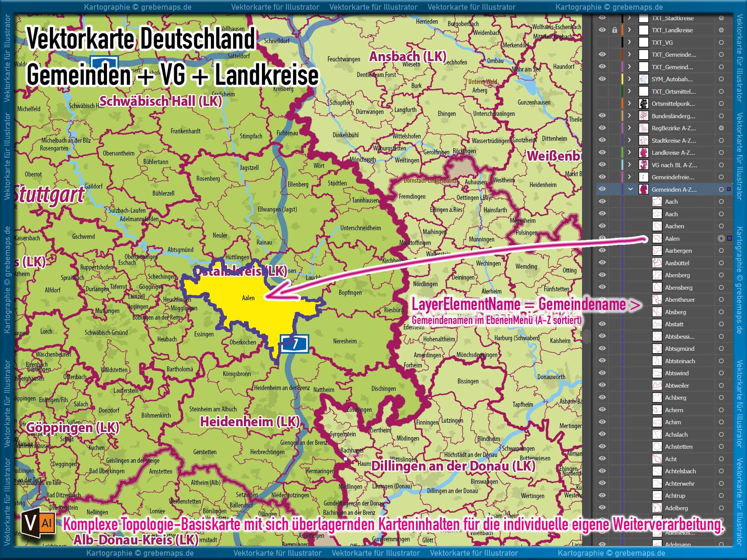Show the hidden TXT_VG layer
This screenshot has width=747, height=560.
pyautogui.click(x=602, y=42)
